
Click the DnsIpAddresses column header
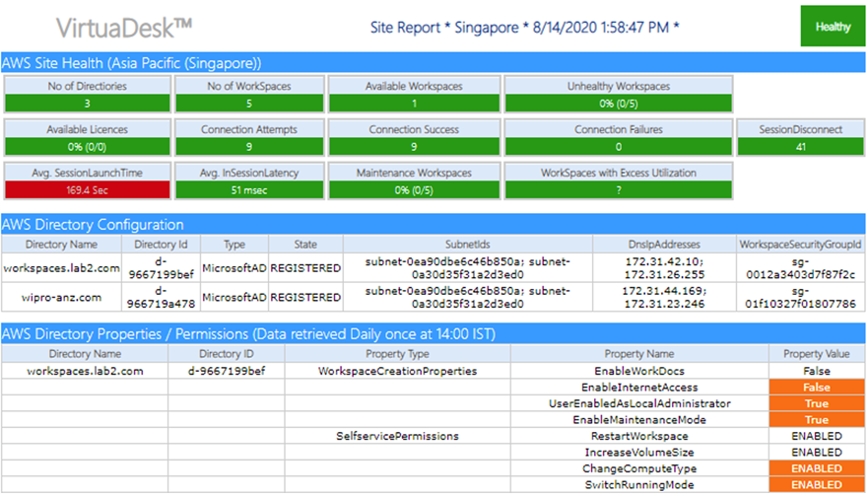click(664, 244)
